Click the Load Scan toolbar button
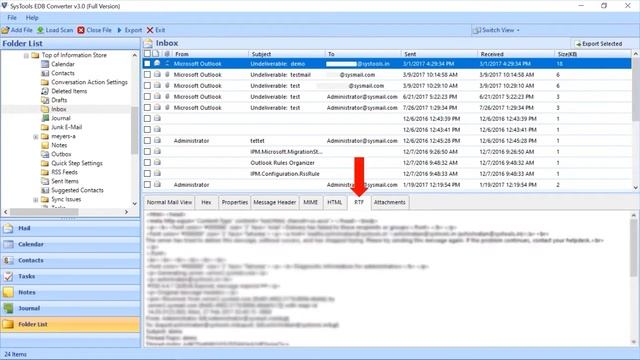640x360 pixels. (x=55, y=30)
